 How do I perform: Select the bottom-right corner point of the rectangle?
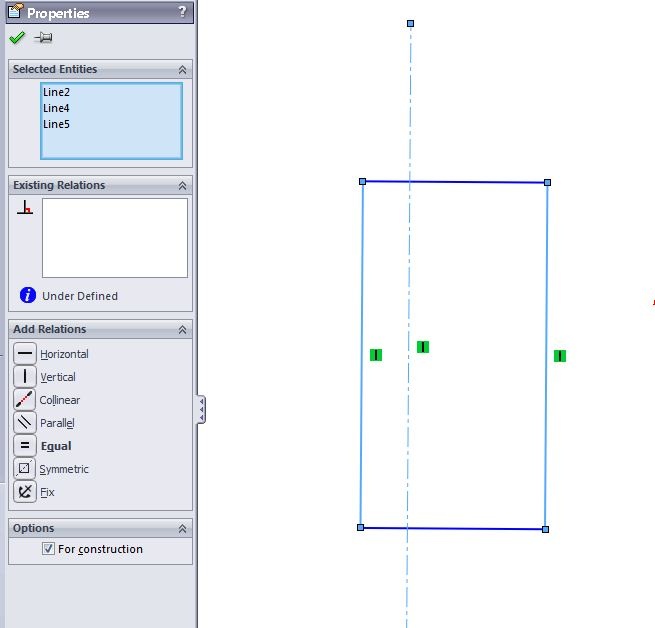point(545,529)
